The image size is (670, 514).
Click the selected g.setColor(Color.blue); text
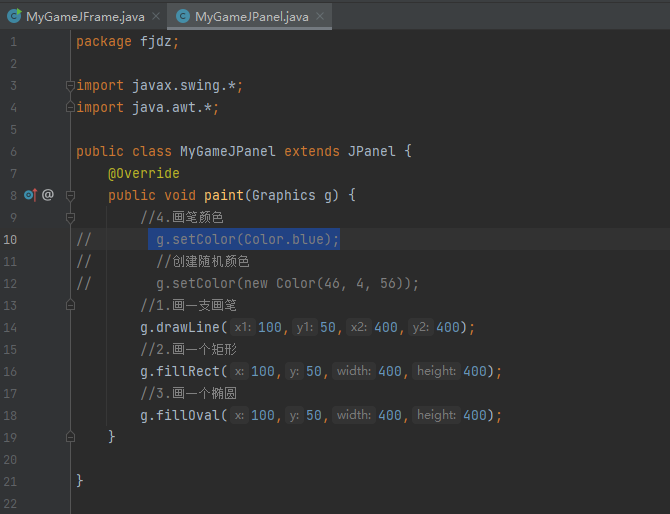[244, 239]
